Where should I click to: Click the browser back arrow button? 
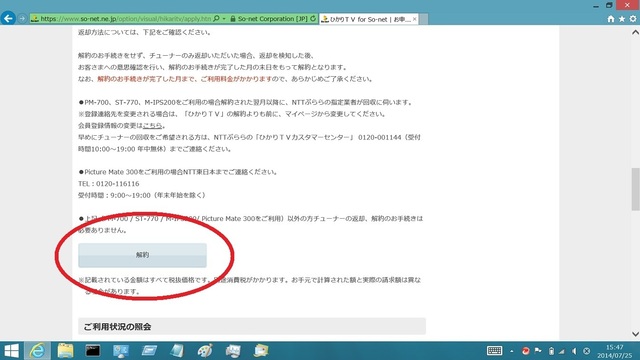[8, 18]
